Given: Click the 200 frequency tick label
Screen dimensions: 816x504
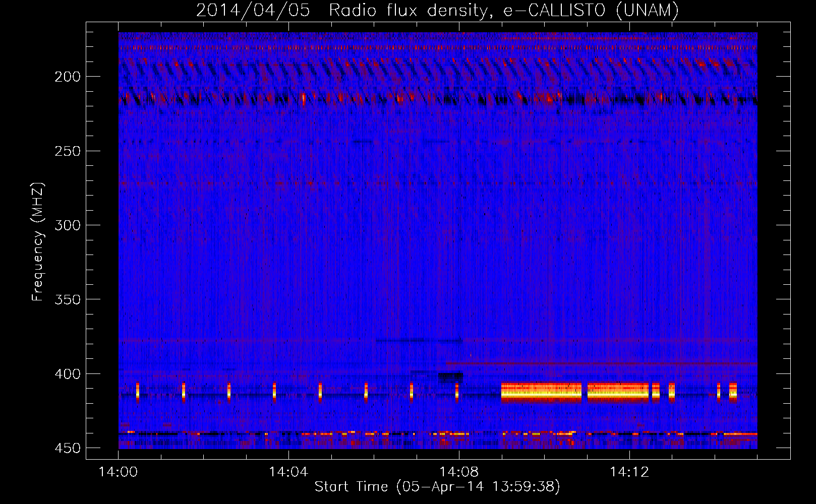Looking at the screenshot, I should click(x=68, y=77).
